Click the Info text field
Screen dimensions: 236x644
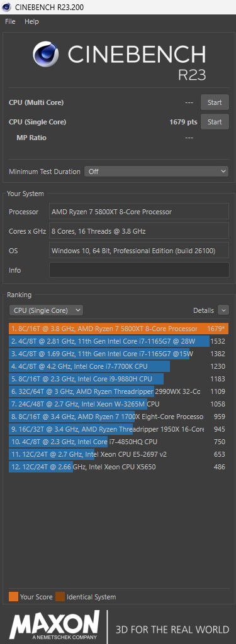(139, 270)
